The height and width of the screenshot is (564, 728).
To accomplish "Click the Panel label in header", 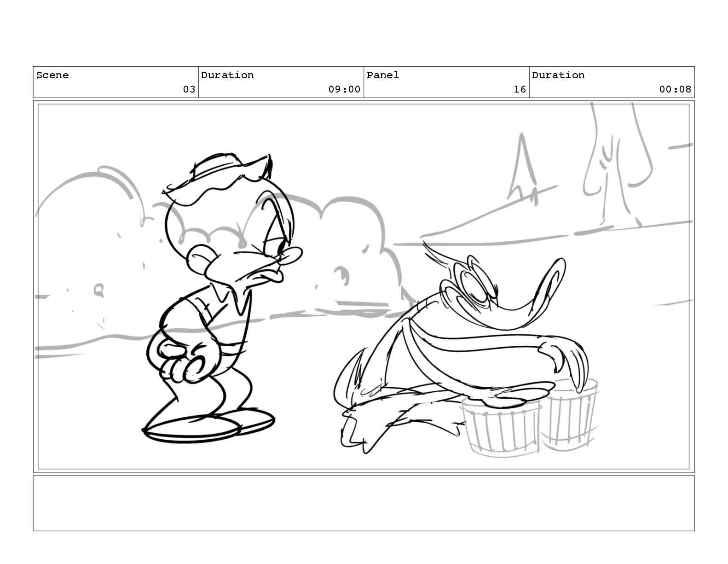I will [383, 75].
